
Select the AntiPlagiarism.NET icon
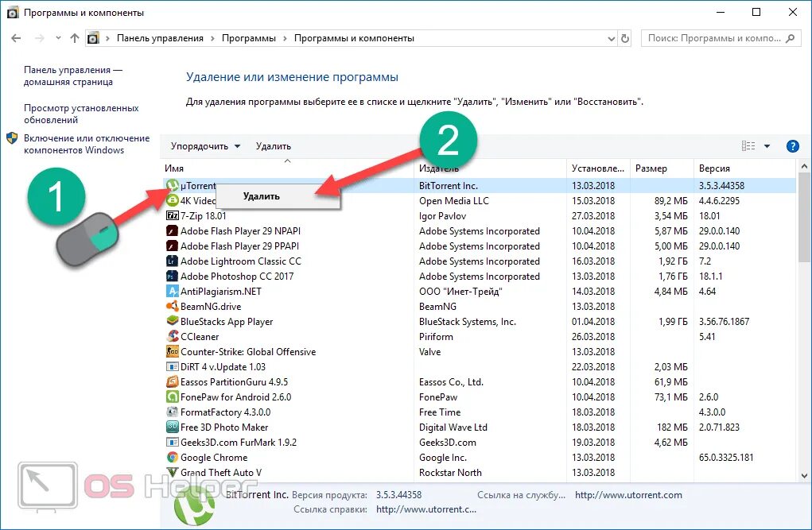(172, 291)
